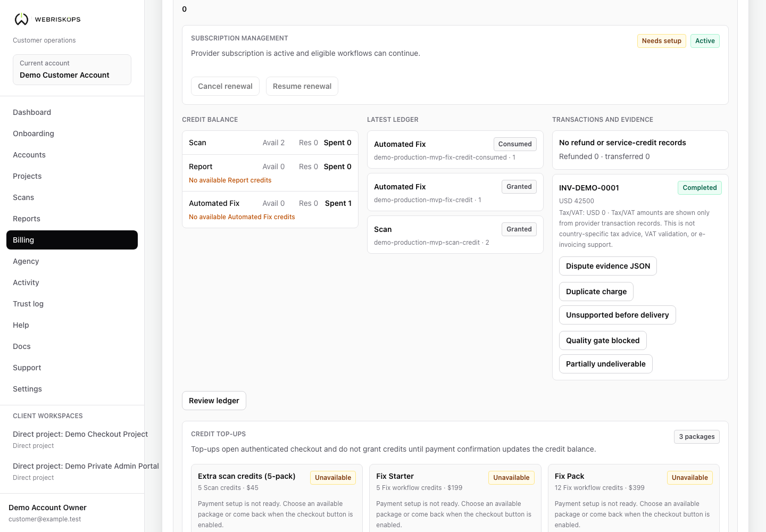Select Extra scan credits (5-pack) package
This screenshot has height=532, width=766.
[x=277, y=498]
